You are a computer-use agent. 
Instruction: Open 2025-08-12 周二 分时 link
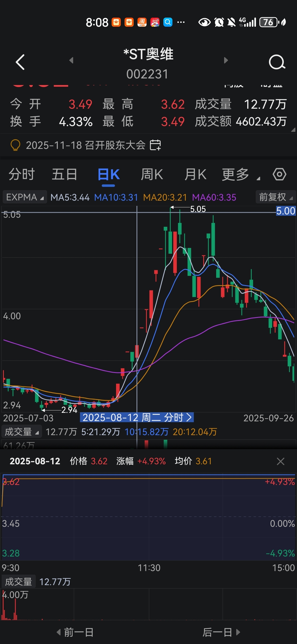click(x=137, y=417)
